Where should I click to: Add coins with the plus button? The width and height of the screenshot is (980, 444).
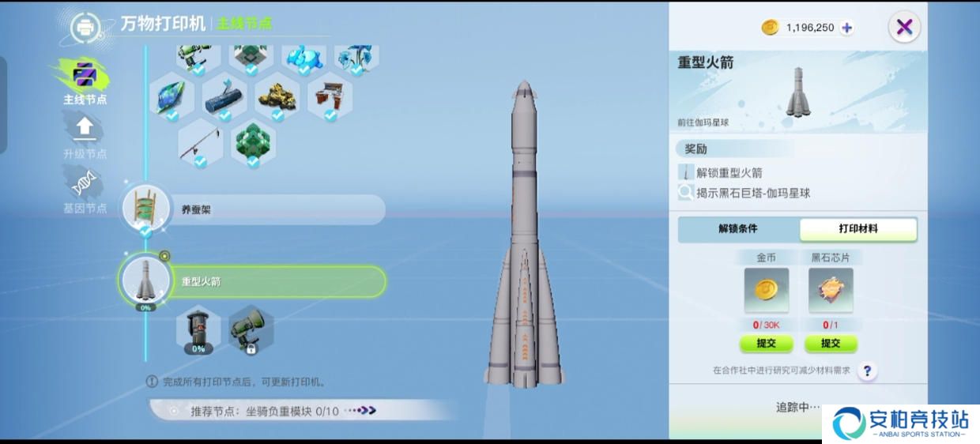click(846, 28)
